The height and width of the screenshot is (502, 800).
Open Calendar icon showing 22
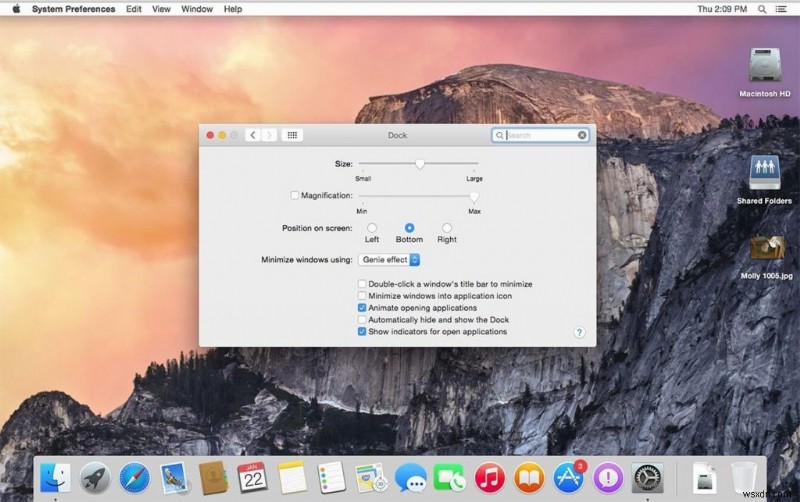(x=253, y=478)
